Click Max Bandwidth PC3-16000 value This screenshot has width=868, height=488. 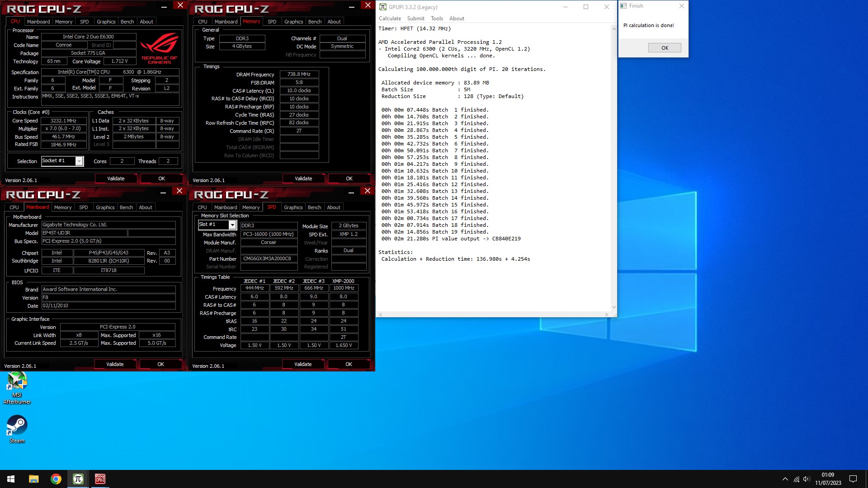click(269, 235)
